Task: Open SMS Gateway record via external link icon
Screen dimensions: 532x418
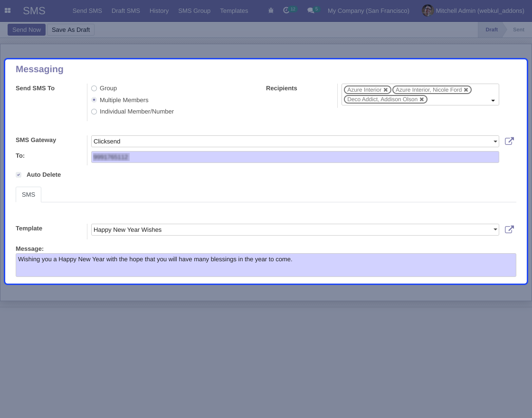Action: click(509, 141)
